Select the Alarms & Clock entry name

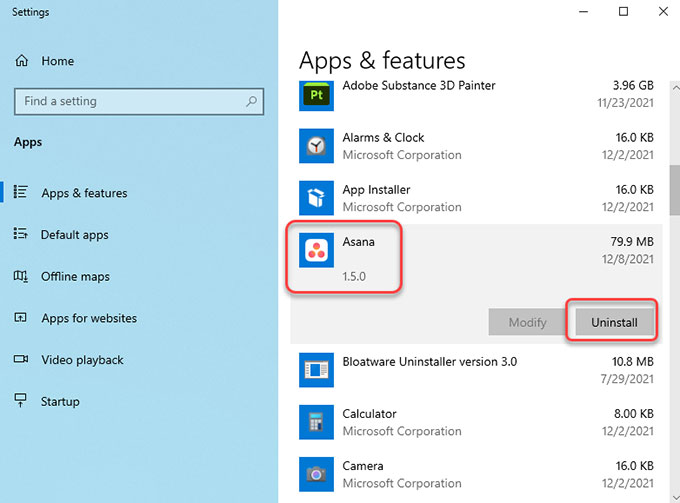[x=383, y=137]
